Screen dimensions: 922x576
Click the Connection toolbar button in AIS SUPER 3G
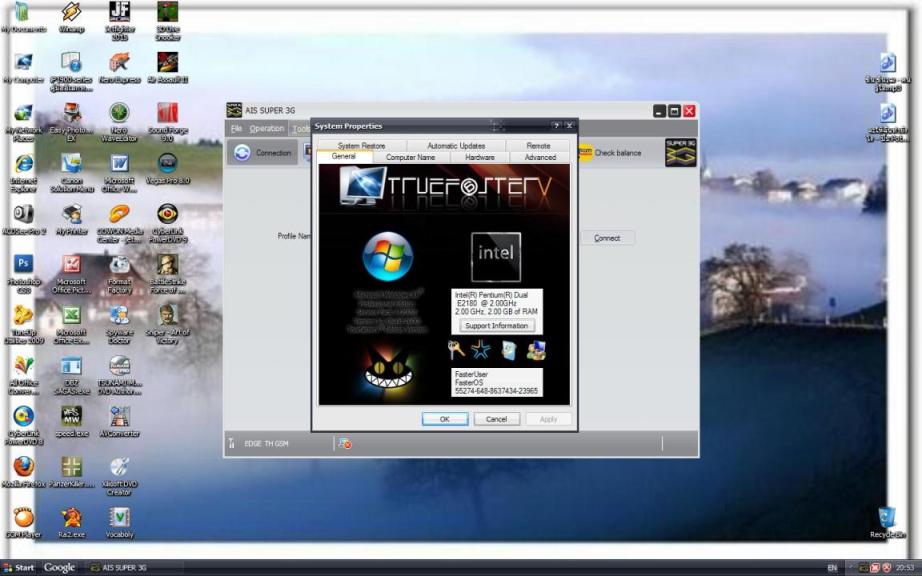pos(263,153)
